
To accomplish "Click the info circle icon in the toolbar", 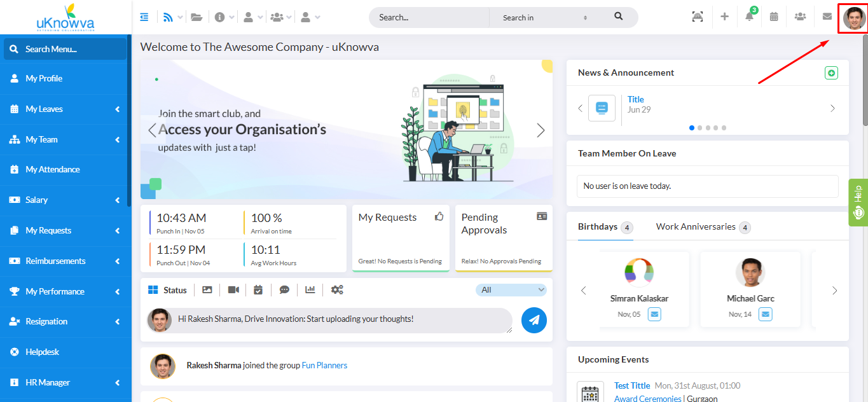I will tap(220, 17).
